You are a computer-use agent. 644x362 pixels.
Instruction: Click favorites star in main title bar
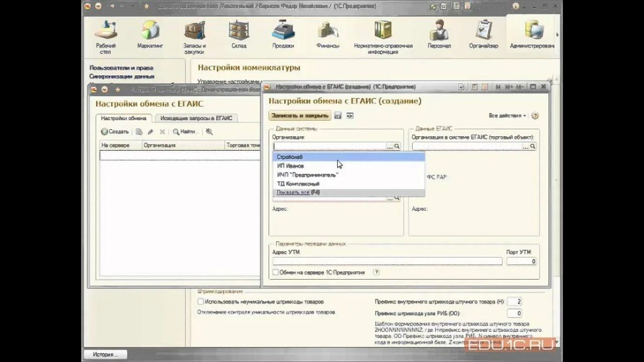pos(146,7)
